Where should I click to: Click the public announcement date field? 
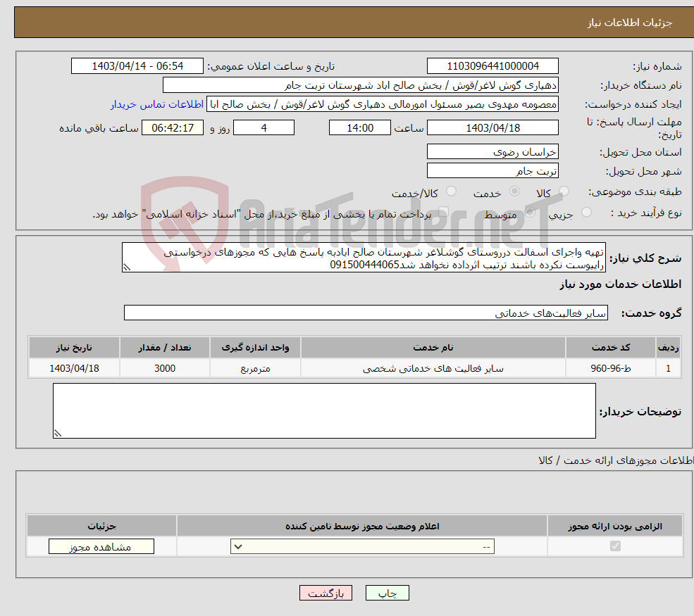coord(137,66)
